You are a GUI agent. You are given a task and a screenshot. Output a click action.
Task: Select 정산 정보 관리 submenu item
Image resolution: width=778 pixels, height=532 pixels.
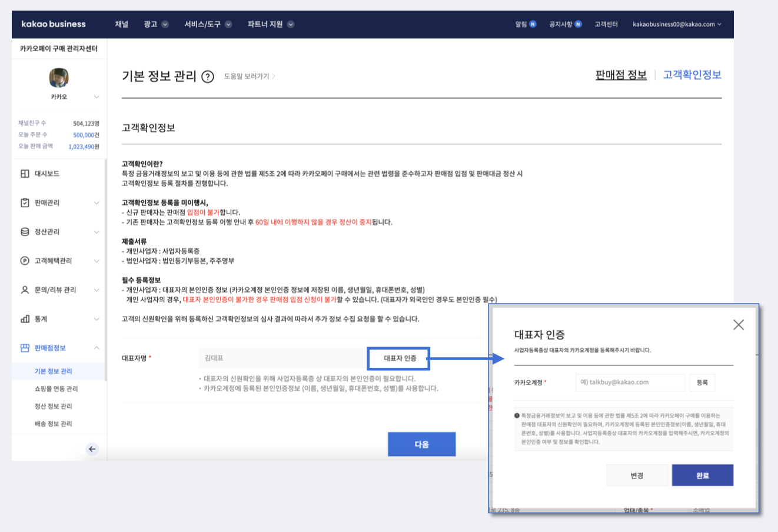pyautogui.click(x=53, y=406)
